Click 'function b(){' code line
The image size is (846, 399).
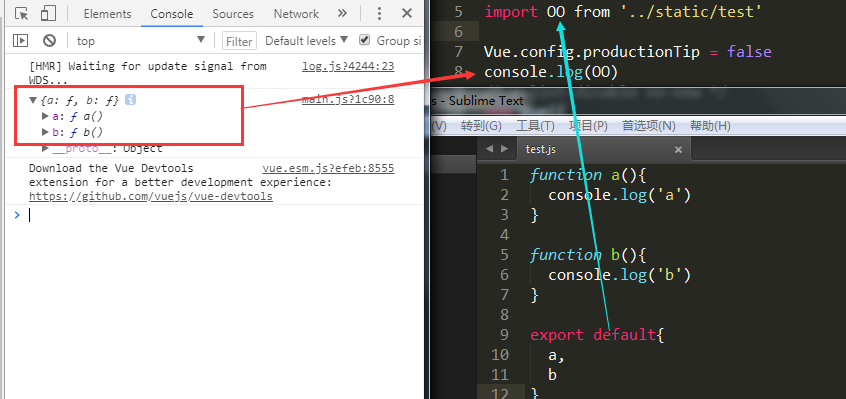pos(588,254)
